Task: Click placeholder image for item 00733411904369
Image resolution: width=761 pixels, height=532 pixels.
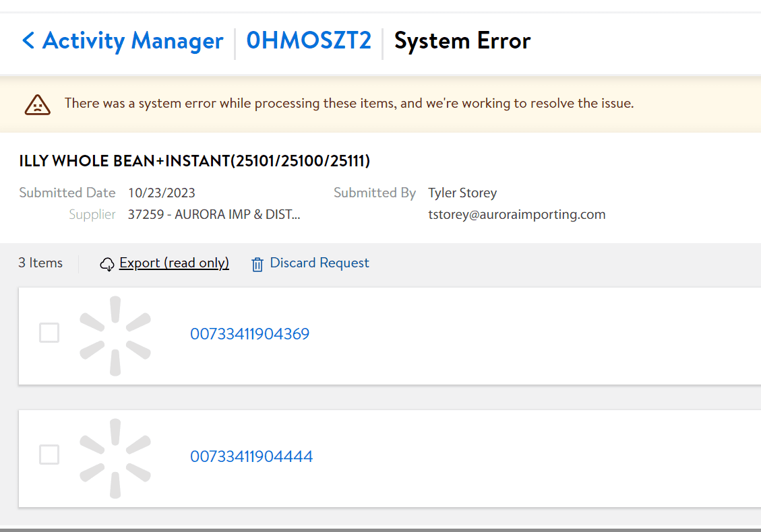Action: click(x=115, y=335)
